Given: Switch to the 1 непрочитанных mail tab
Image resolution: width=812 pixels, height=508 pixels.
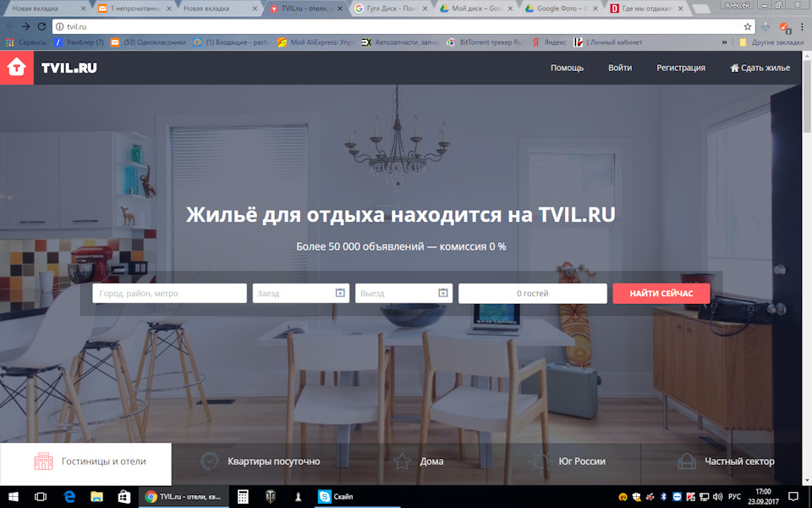Looking at the screenshot, I should click(134, 8).
